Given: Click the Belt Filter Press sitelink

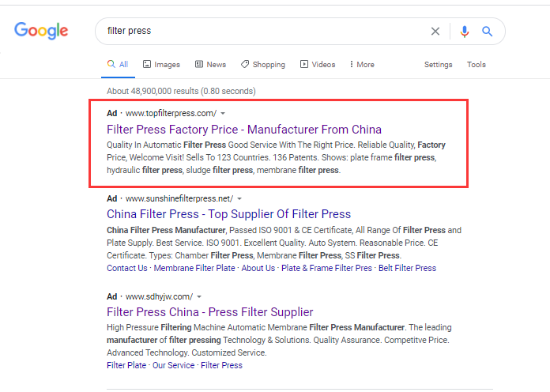Looking at the screenshot, I should (407, 268).
